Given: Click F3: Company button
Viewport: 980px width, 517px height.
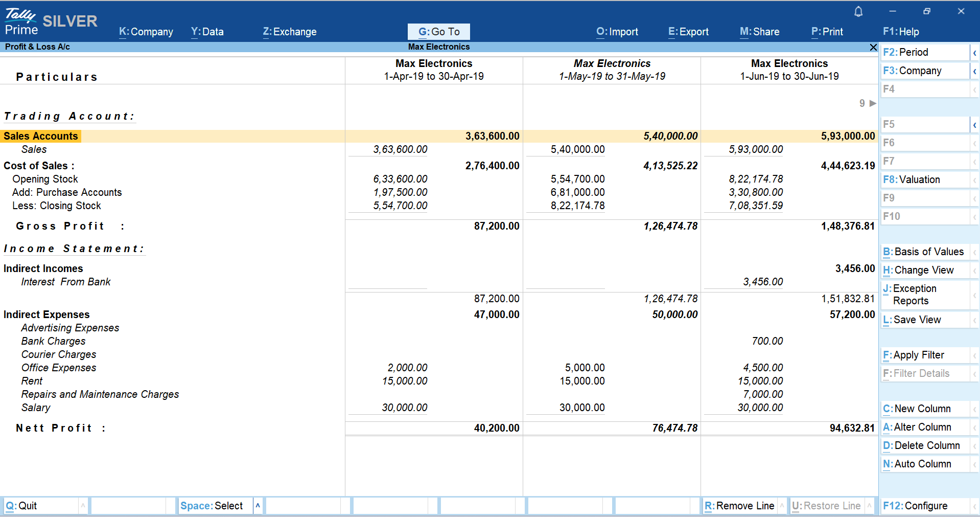Looking at the screenshot, I should point(925,71).
